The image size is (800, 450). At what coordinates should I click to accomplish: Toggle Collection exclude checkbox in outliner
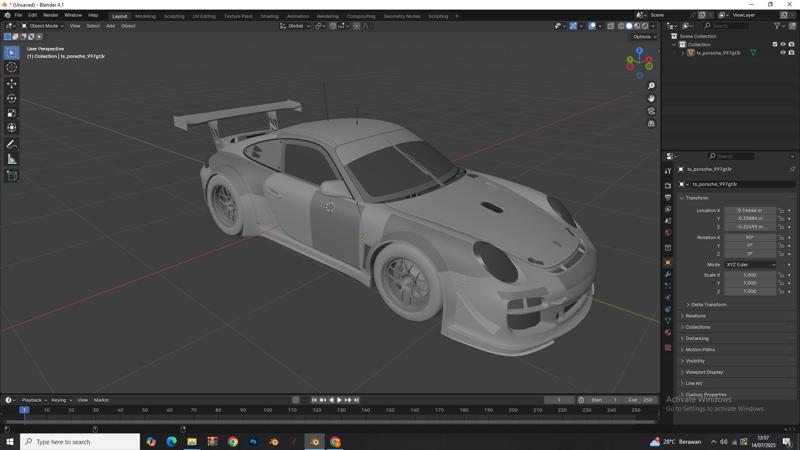pos(774,44)
